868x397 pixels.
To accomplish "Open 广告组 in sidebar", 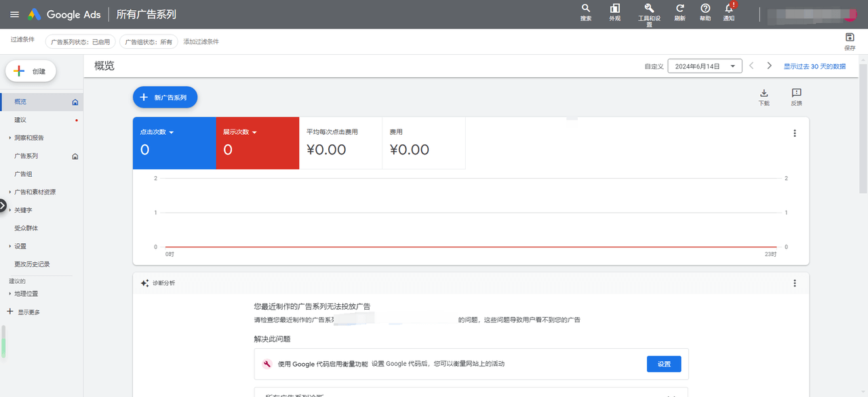I will coord(41,174).
